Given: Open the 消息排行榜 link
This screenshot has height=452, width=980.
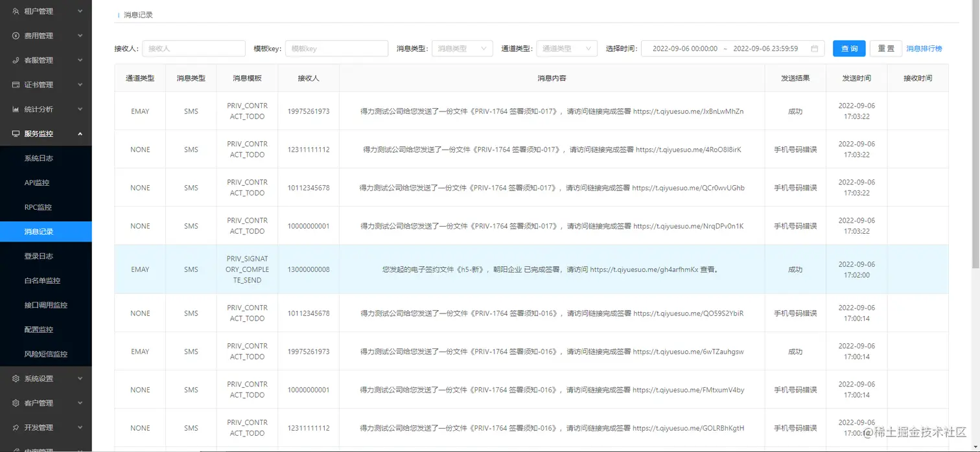Looking at the screenshot, I should click(x=924, y=49).
